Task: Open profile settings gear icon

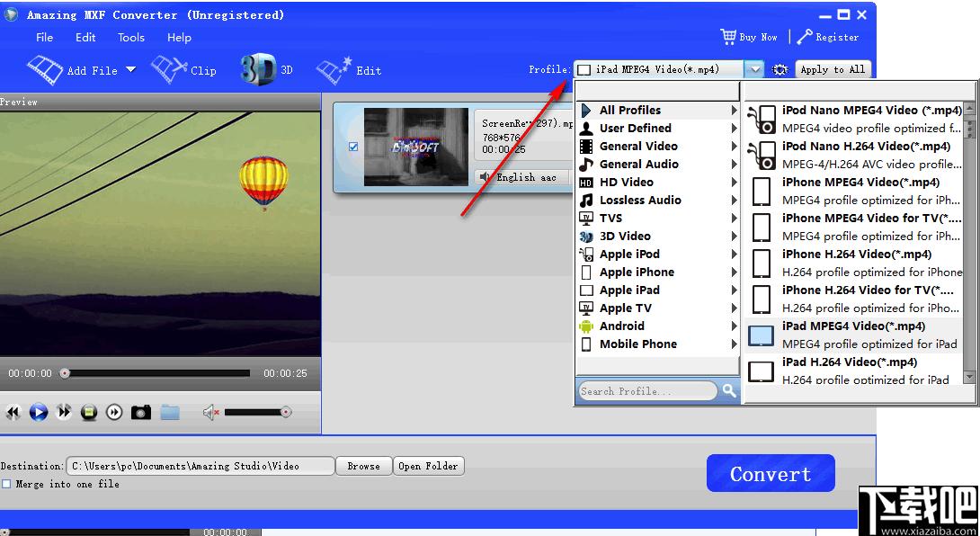Action: [780, 70]
